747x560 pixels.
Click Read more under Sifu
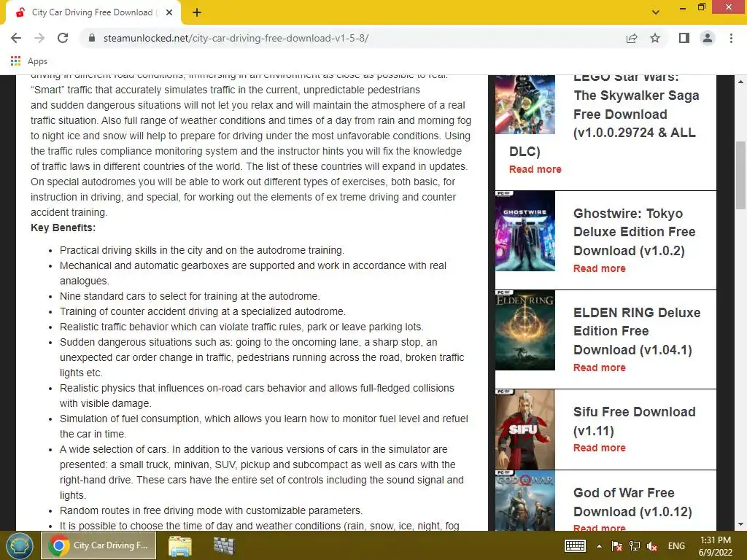[600, 448]
